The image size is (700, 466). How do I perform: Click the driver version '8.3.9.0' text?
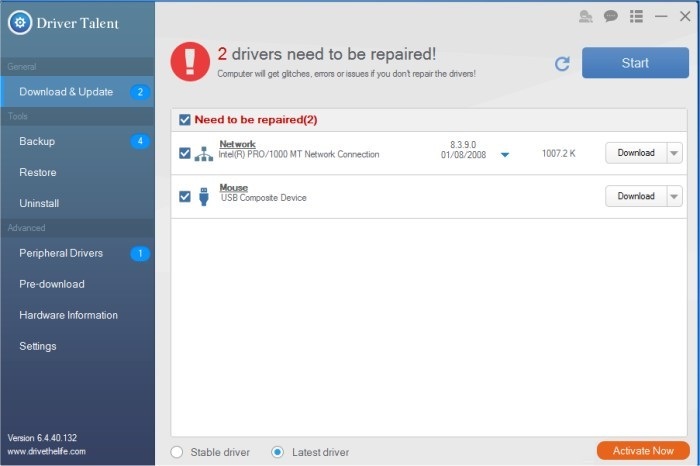tap(463, 145)
